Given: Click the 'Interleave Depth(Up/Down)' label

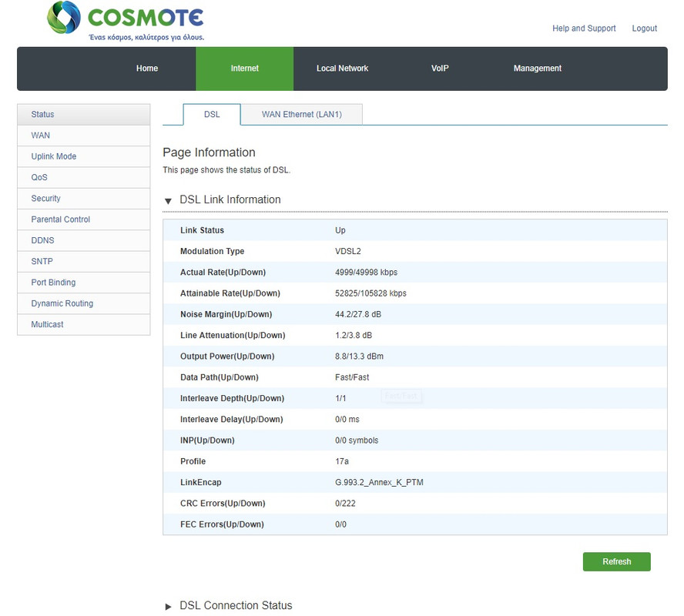Looking at the screenshot, I should (x=232, y=398).
